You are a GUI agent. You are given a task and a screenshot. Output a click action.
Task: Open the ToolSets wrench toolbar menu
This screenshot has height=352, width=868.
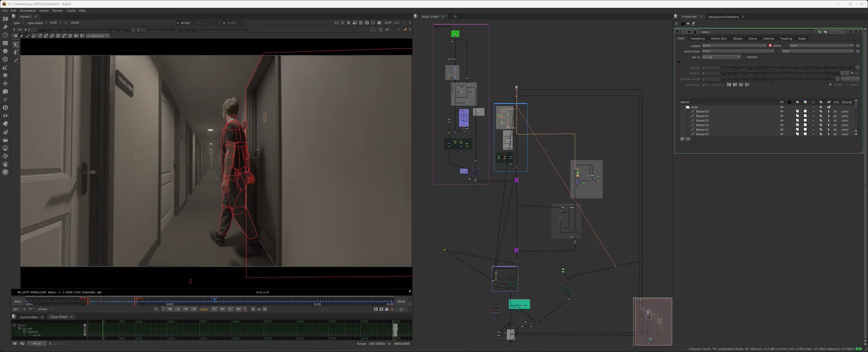(x=5, y=132)
